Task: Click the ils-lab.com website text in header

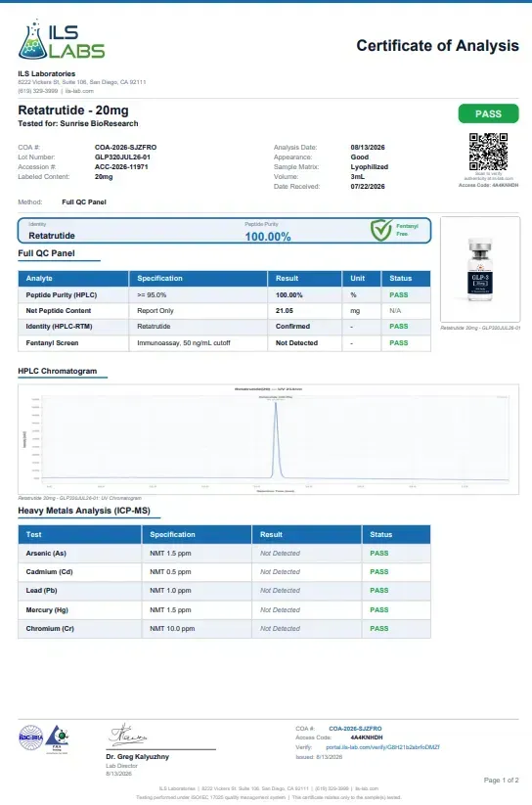Action: tap(79, 91)
